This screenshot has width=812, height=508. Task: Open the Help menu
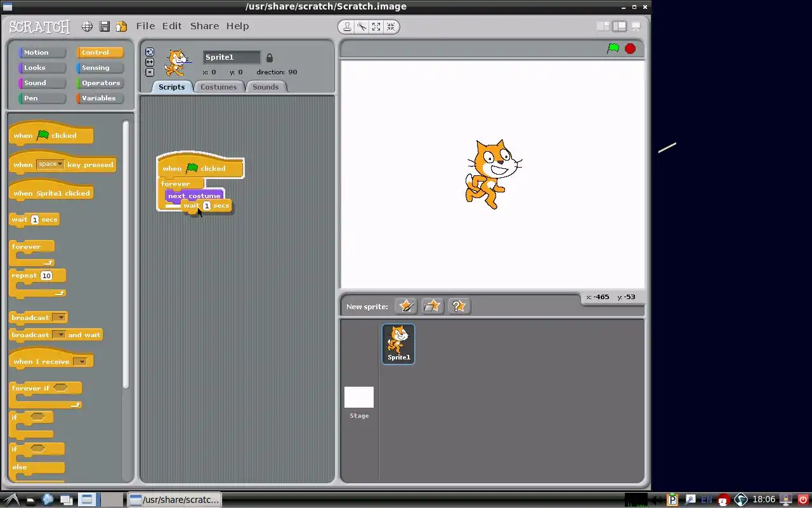(237, 26)
